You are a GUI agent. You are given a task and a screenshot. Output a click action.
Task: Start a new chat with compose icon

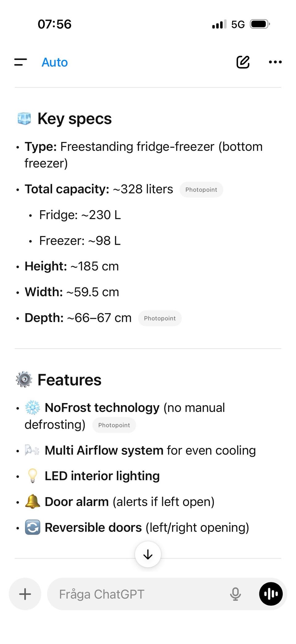243,62
